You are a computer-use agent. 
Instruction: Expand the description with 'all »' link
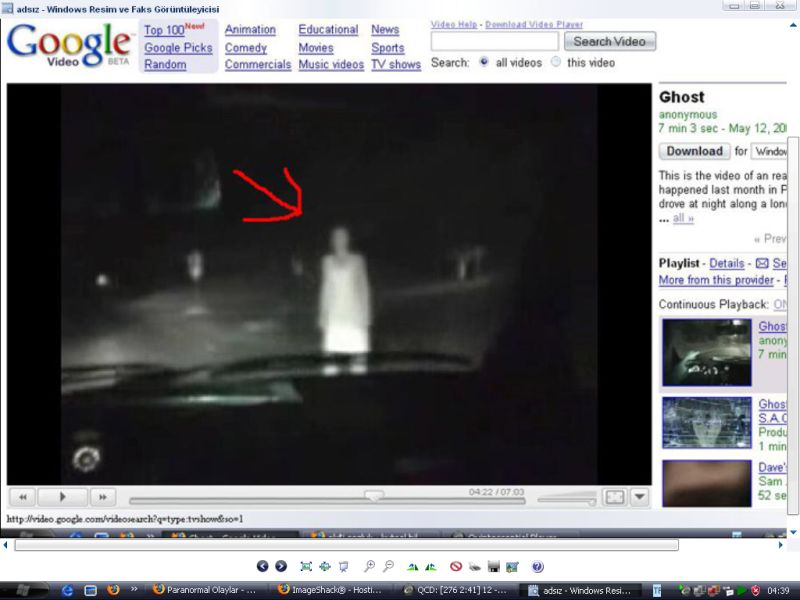pos(683,218)
